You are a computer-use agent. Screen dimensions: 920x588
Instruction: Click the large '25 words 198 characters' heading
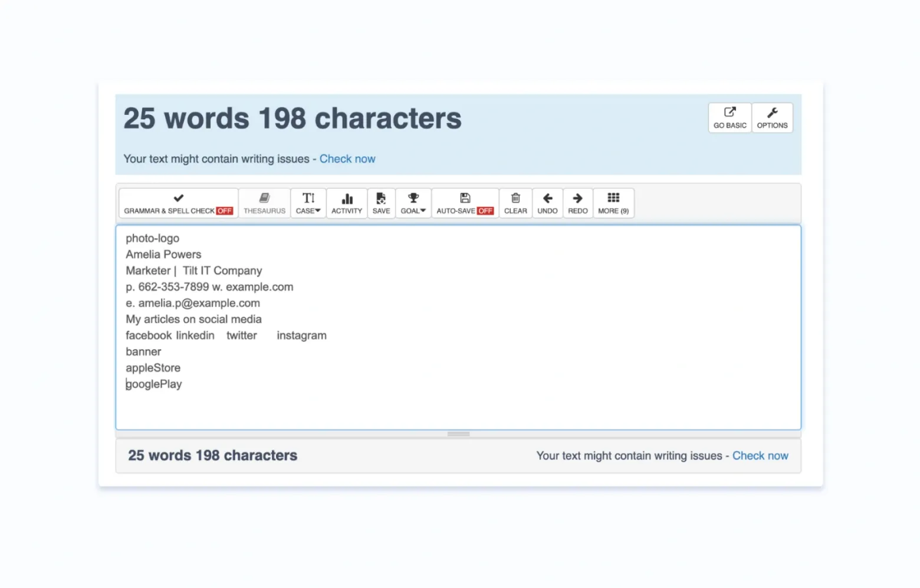pyautogui.click(x=293, y=118)
